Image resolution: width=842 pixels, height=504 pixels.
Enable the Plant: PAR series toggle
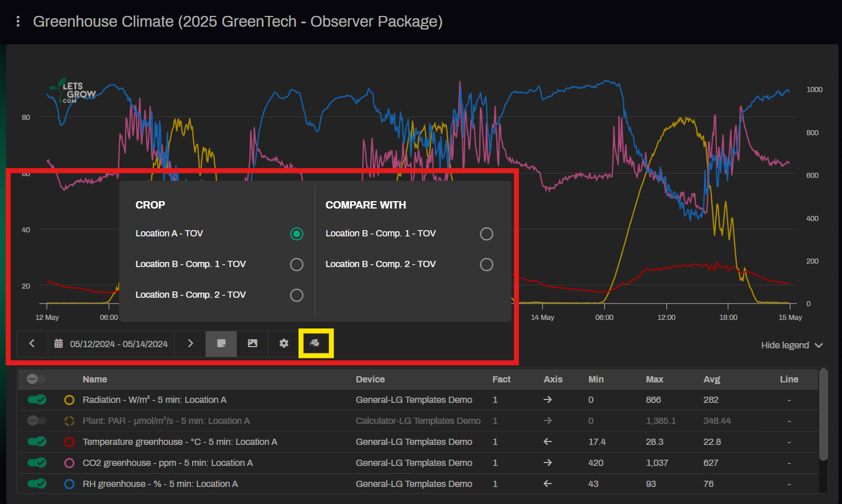tap(37, 421)
